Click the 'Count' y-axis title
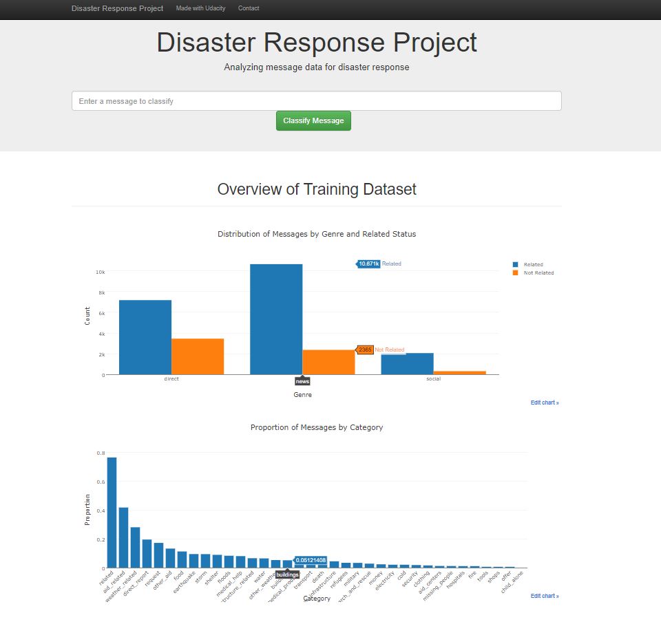This screenshot has width=661, height=644. tap(87, 316)
